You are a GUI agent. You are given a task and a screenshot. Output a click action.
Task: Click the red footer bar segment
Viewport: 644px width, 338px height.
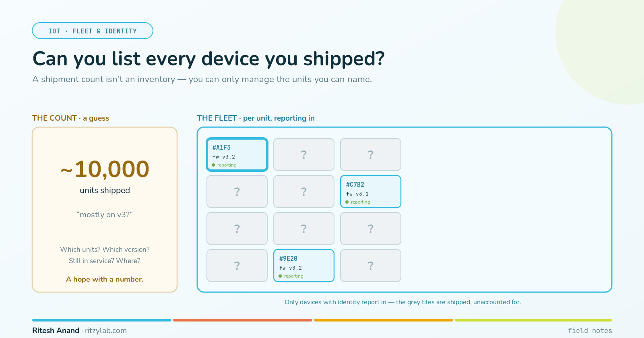tap(243, 320)
